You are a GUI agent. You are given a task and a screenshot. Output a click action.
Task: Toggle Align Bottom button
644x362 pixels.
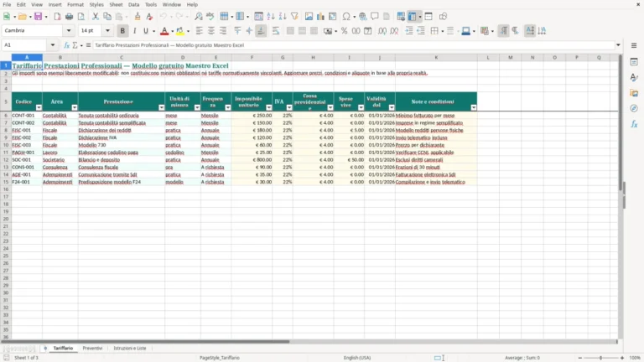[x=261, y=31]
